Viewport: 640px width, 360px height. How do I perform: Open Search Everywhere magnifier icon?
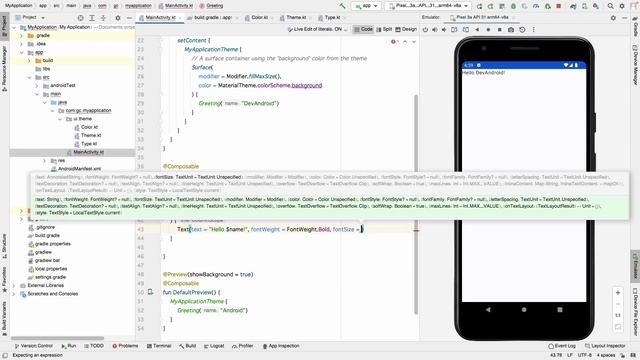[x=611, y=6]
